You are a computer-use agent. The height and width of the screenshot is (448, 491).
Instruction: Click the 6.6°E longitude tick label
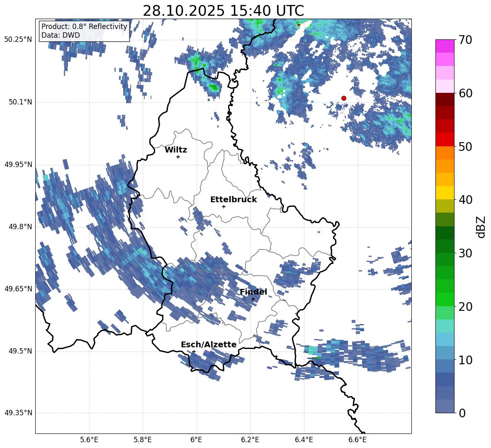pyautogui.click(x=357, y=440)
